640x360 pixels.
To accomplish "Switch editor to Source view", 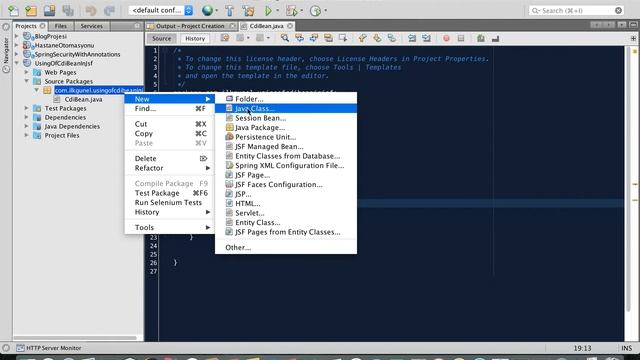I will pyautogui.click(x=162, y=38).
